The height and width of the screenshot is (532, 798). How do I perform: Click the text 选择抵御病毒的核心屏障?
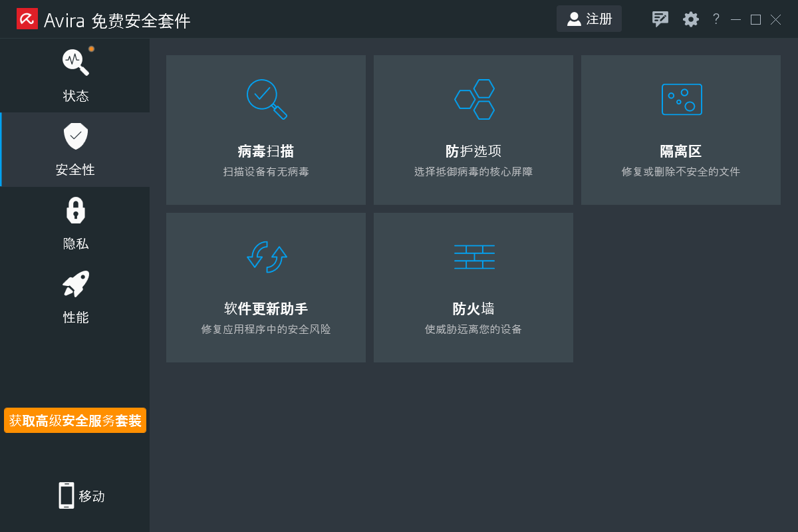pos(473,172)
